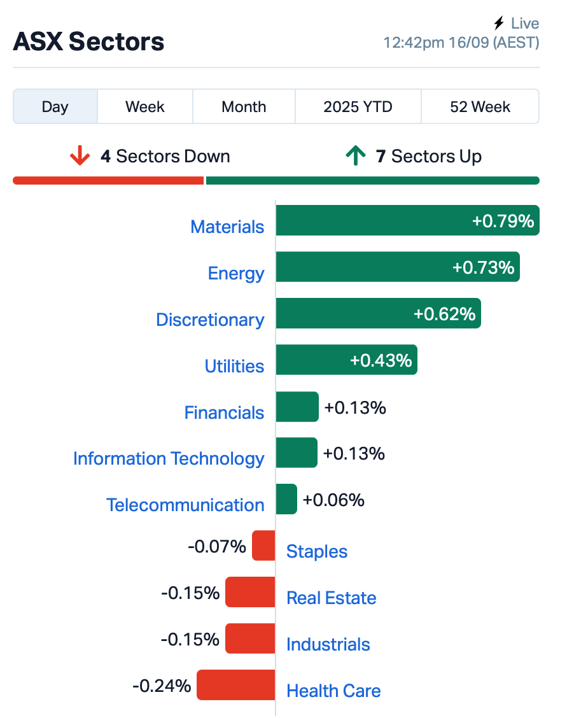The image size is (588, 718).
Task: Open the Utilities sector link
Action: coord(234,366)
